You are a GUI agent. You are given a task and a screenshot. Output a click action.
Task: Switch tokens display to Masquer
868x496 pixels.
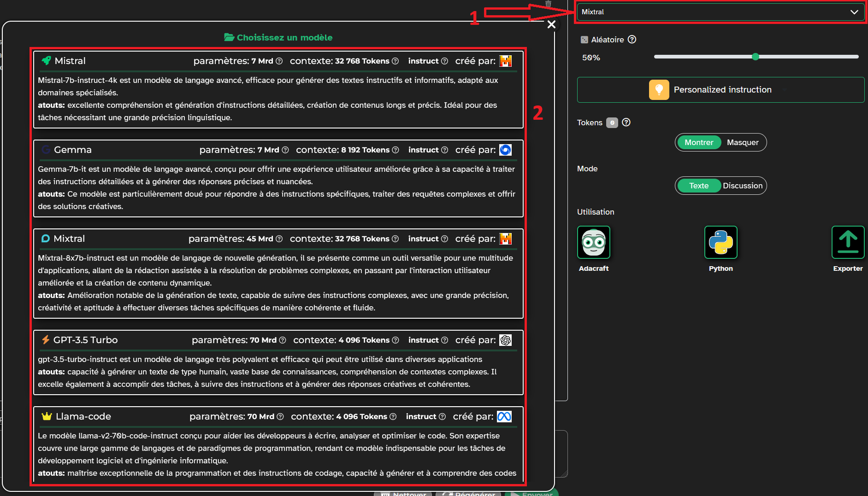pos(742,142)
